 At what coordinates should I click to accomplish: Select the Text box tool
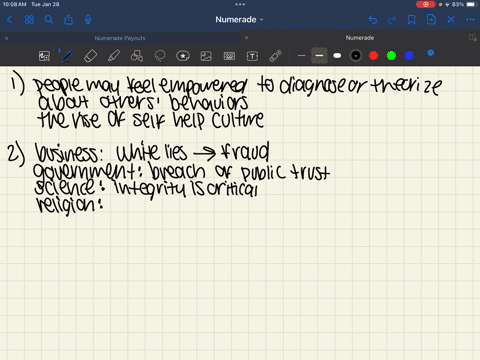[x=252, y=56]
